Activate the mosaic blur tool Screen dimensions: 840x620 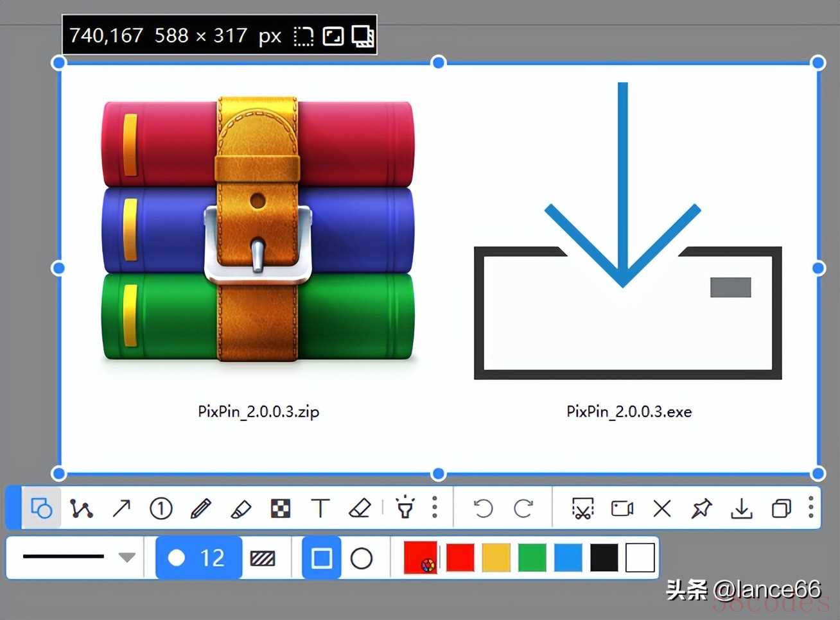point(281,508)
